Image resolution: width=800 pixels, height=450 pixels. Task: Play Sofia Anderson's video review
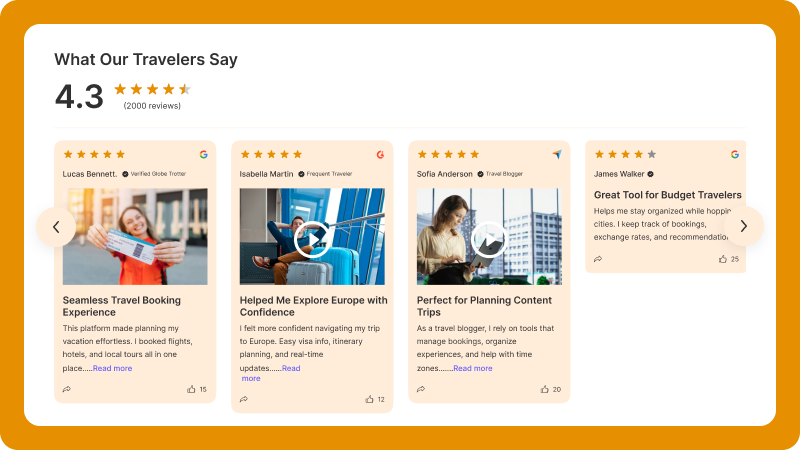489,238
